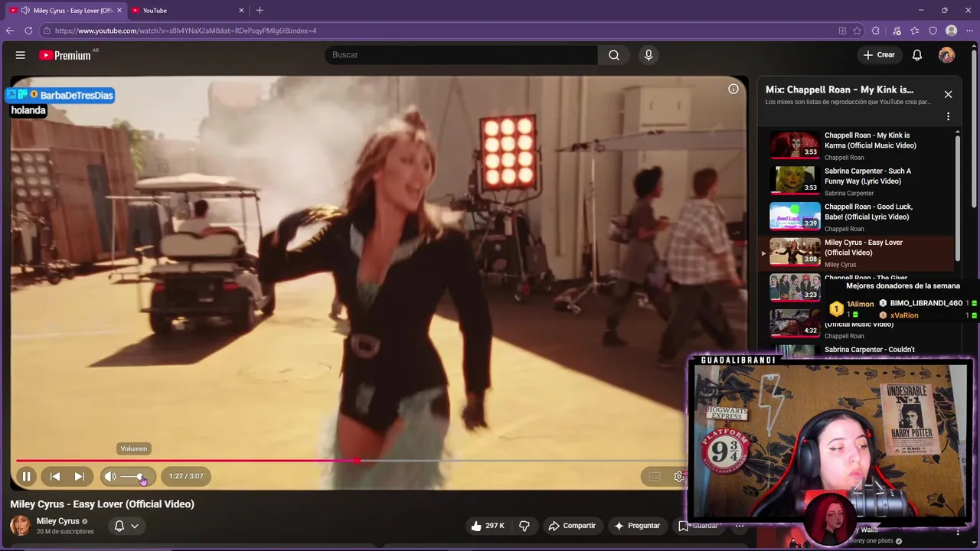Open the browser favorites list
Image resolution: width=980 pixels, height=551 pixels.
point(915,31)
